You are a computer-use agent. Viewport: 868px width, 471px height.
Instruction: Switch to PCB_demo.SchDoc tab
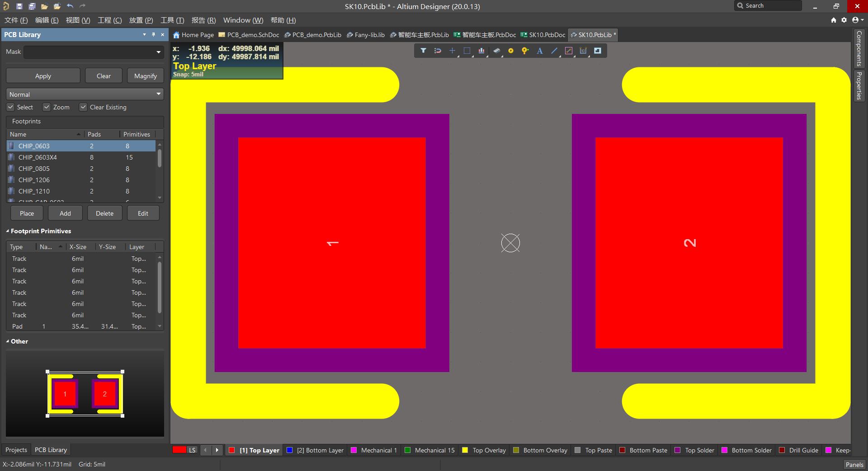coord(249,35)
